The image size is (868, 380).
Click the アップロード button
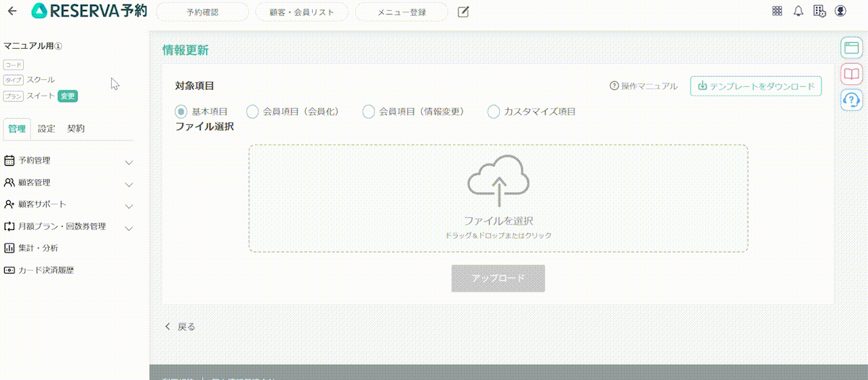coord(498,279)
